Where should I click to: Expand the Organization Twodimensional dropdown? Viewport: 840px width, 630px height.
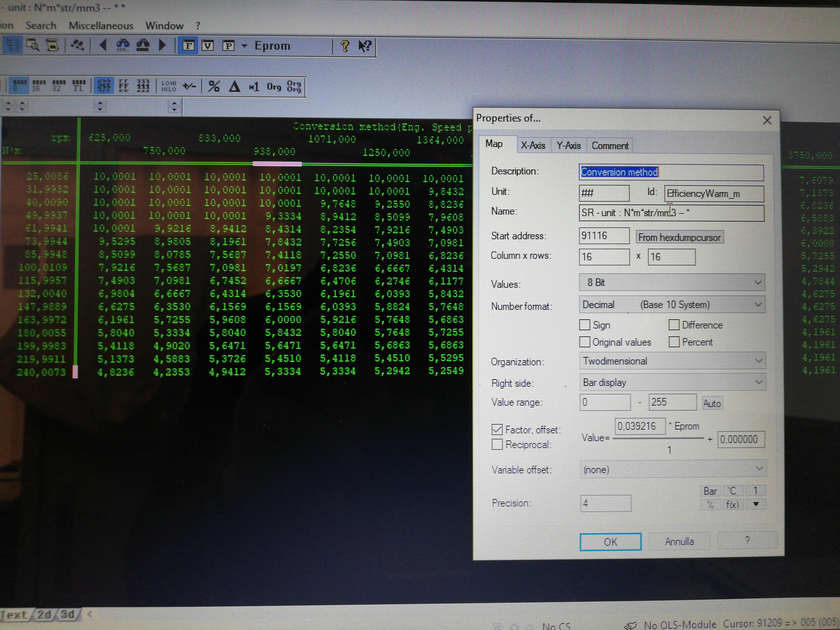pyautogui.click(x=672, y=361)
